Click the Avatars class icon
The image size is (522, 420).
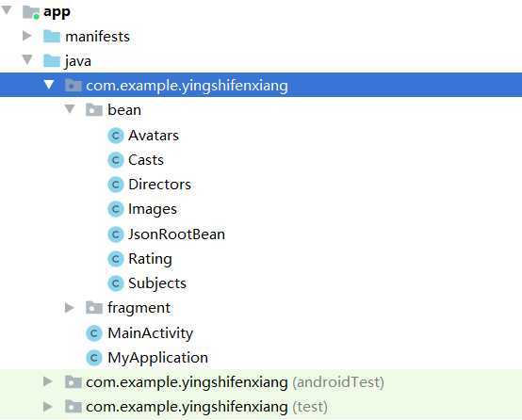point(116,136)
